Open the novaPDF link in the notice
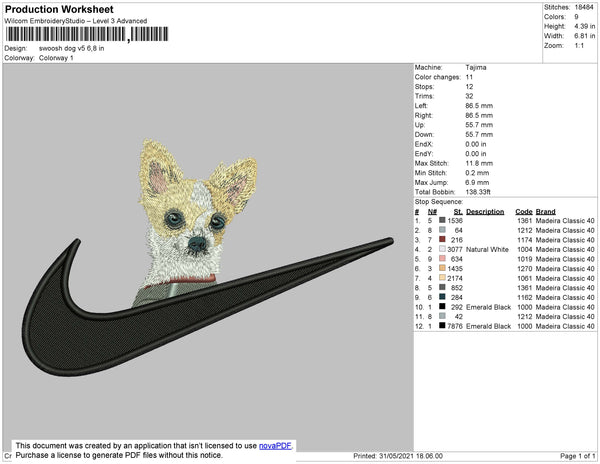The height and width of the screenshot is (464, 600). click(x=275, y=446)
